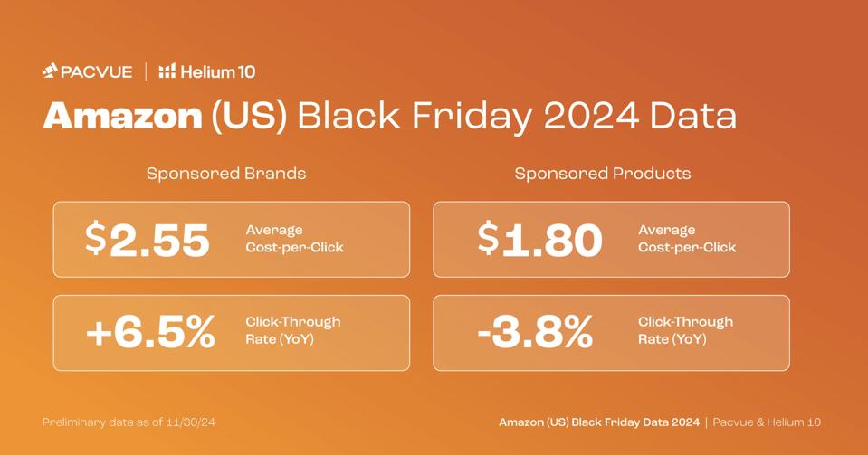Click the $2.55 cost-per-click value

148,240
